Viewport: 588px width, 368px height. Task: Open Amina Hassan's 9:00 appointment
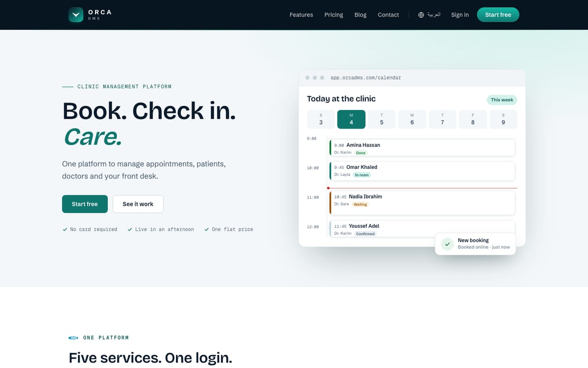pyautogui.click(x=422, y=148)
